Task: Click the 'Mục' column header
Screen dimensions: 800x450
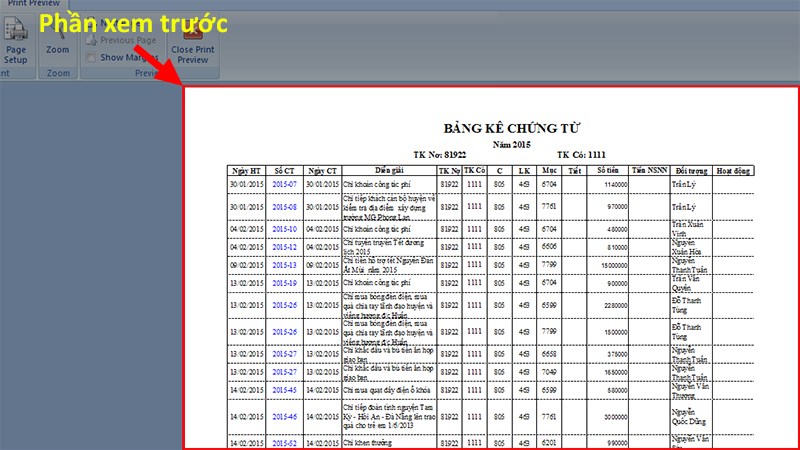Action: (x=549, y=170)
